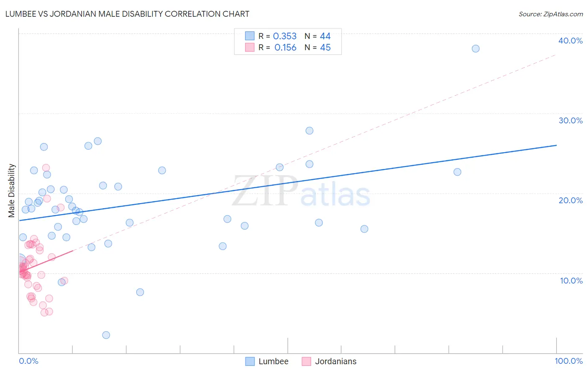The width and height of the screenshot is (588, 373).
Task: Click the 10.0% y-axis label
Action: click(571, 281)
